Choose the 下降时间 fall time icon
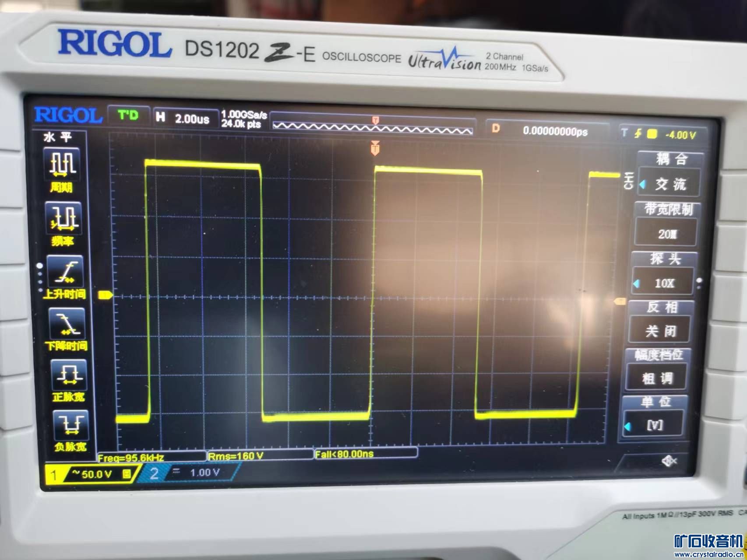Viewport: 747px width, 560px height. [67, 330]
